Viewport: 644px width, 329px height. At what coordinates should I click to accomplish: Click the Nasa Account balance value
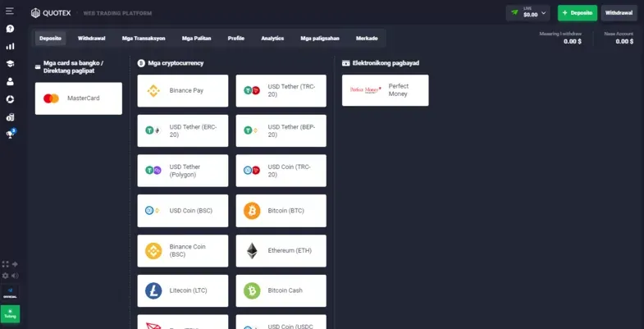pyautogui.click(x=624, y=42)
